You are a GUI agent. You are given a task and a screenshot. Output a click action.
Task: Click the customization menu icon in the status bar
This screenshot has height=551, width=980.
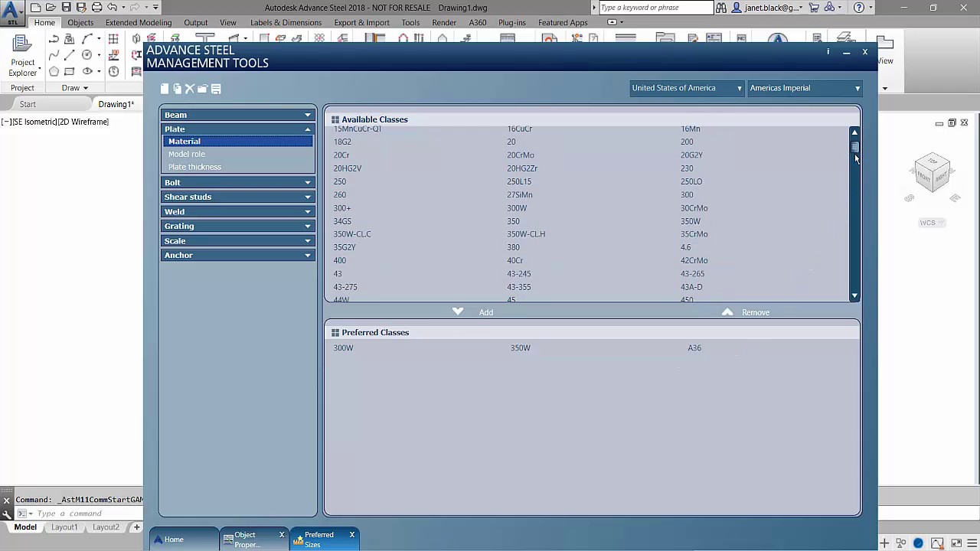[x=973, y=543]
